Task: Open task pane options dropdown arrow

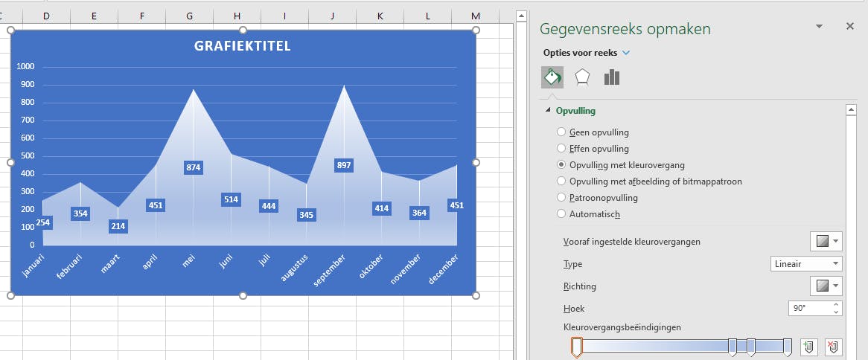Action: (820, 27)
